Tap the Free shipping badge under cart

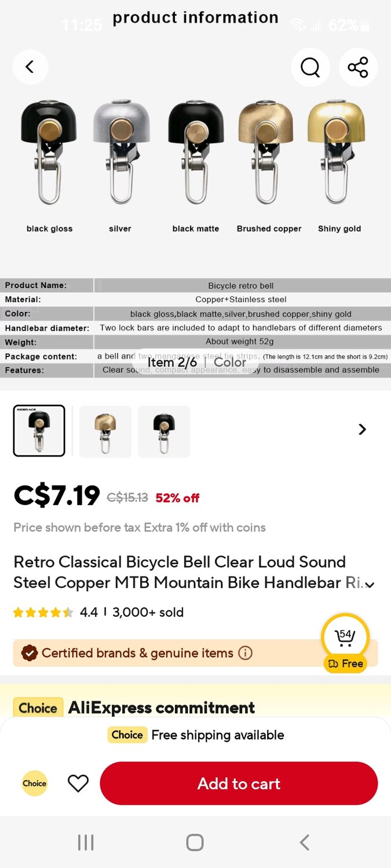(345, 664)
